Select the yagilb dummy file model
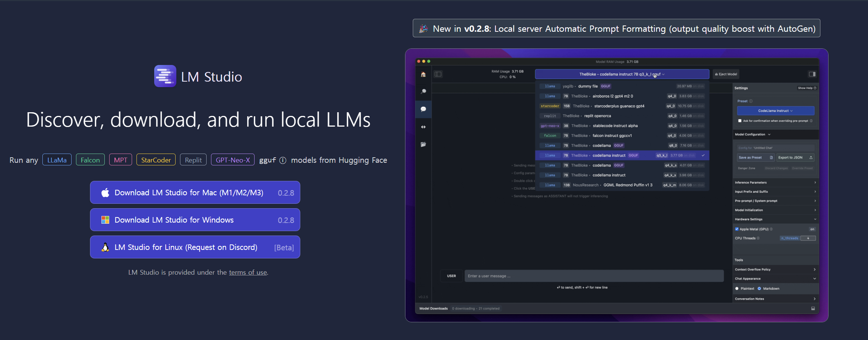 tap(622, 86)
